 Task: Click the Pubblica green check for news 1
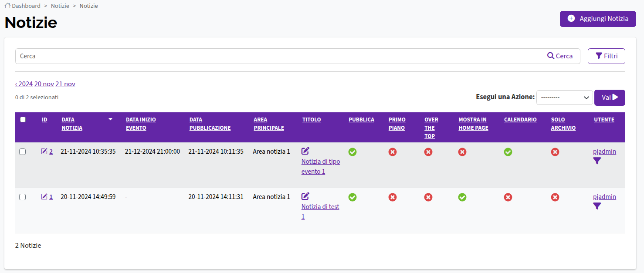[353, 197]
